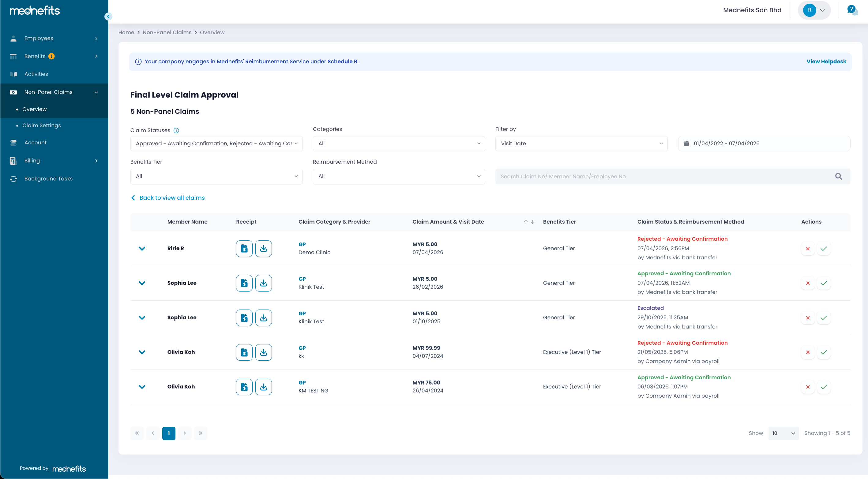Click receipt view icon for Ririe R

(x=244, y=248)
